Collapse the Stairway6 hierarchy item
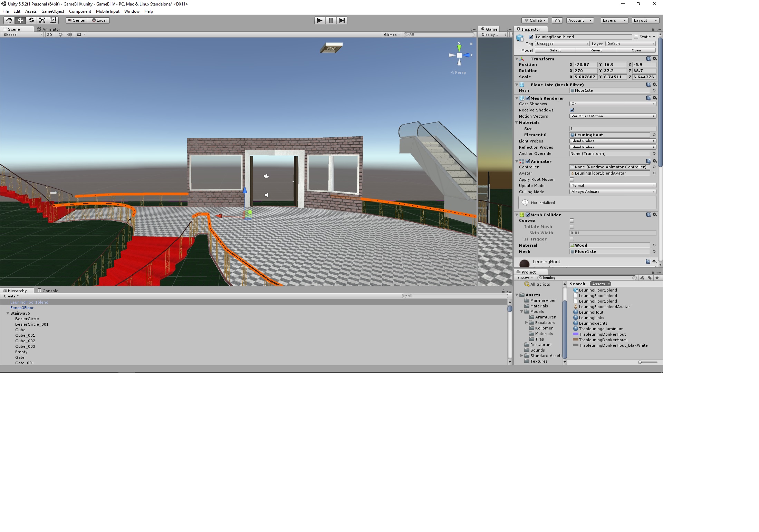 8,313
